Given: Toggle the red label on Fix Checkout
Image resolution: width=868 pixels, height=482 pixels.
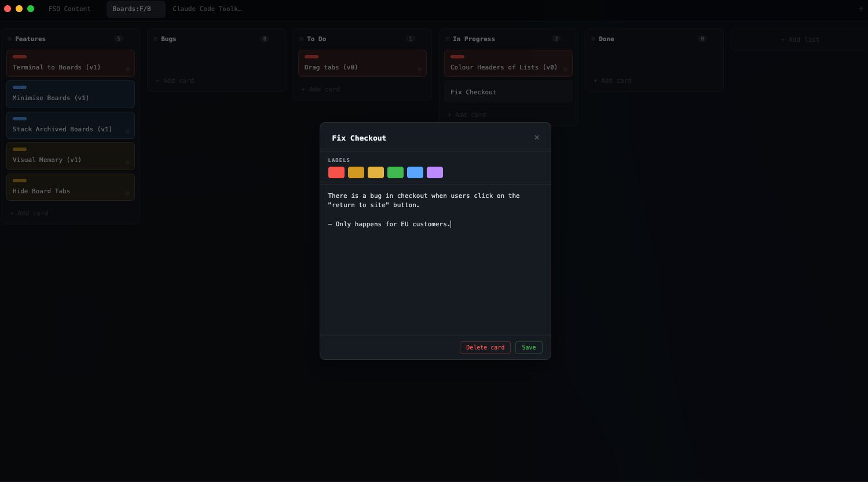Looking at the screenshot, I should (x=336, y=172).
